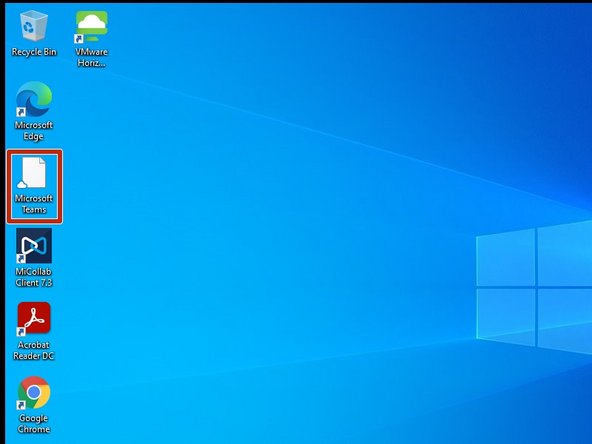Click the "Recycle Bin" label text
The height and width of the screenshot is (444, 592).
[34, 52]
